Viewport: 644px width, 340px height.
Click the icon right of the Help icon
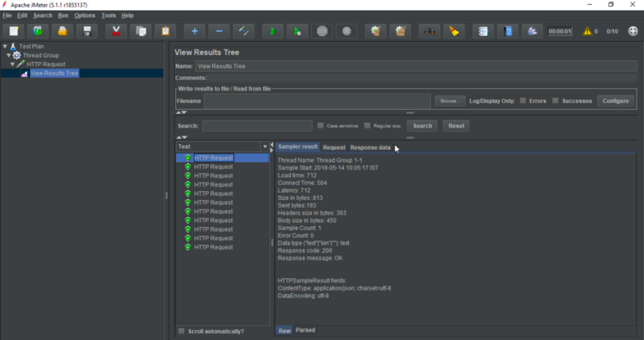[x=532, y=31]
